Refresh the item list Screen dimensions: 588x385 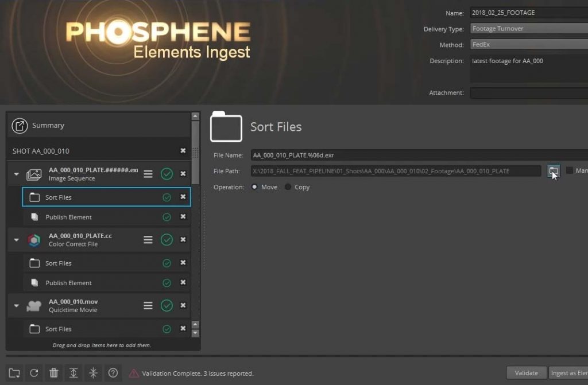[x=34, y=372]
